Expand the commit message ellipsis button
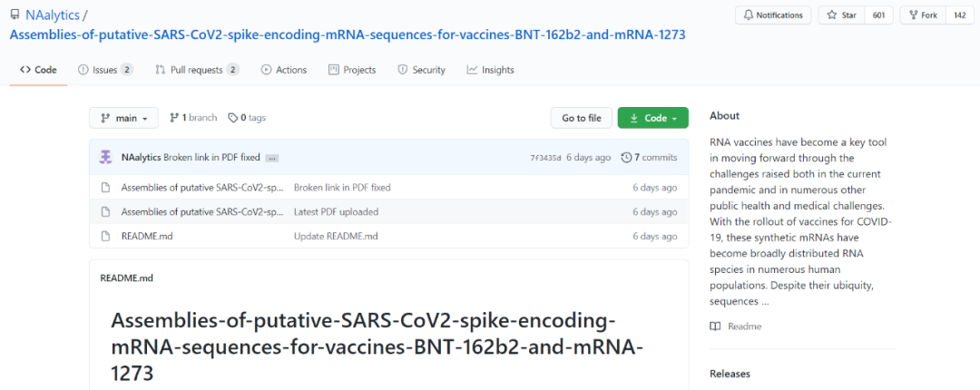The width and height of the screenshot is (980, 390). (272, 158)
